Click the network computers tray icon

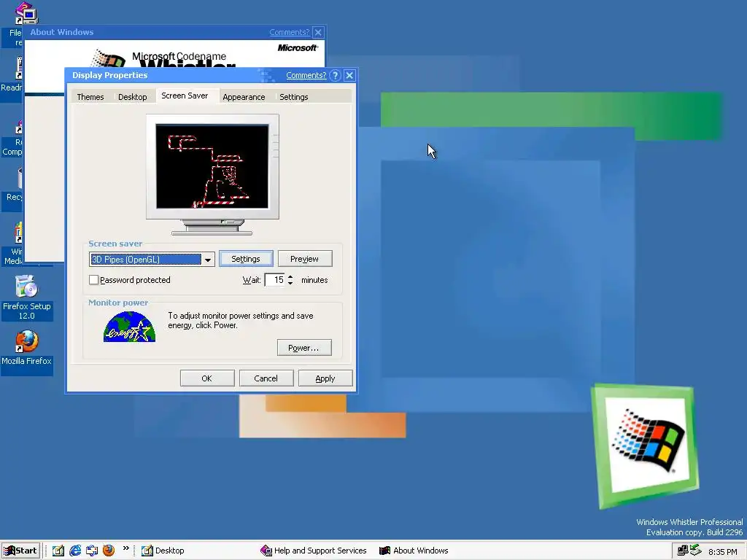pos(683,551)
